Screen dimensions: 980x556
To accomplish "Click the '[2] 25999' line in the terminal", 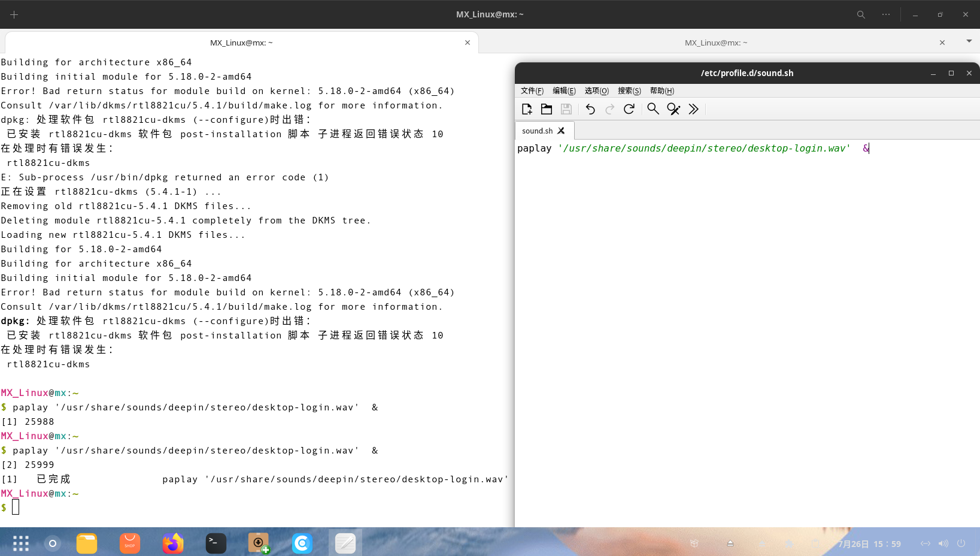I will (x=28, y=465).
